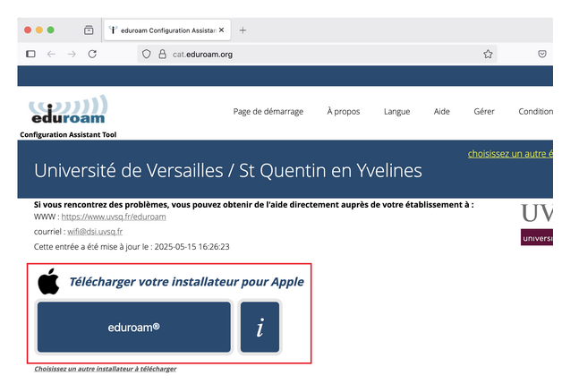Open a new tab with plus
The width and height of the screenshot is (579, 392).
click(x=243, y=30)
